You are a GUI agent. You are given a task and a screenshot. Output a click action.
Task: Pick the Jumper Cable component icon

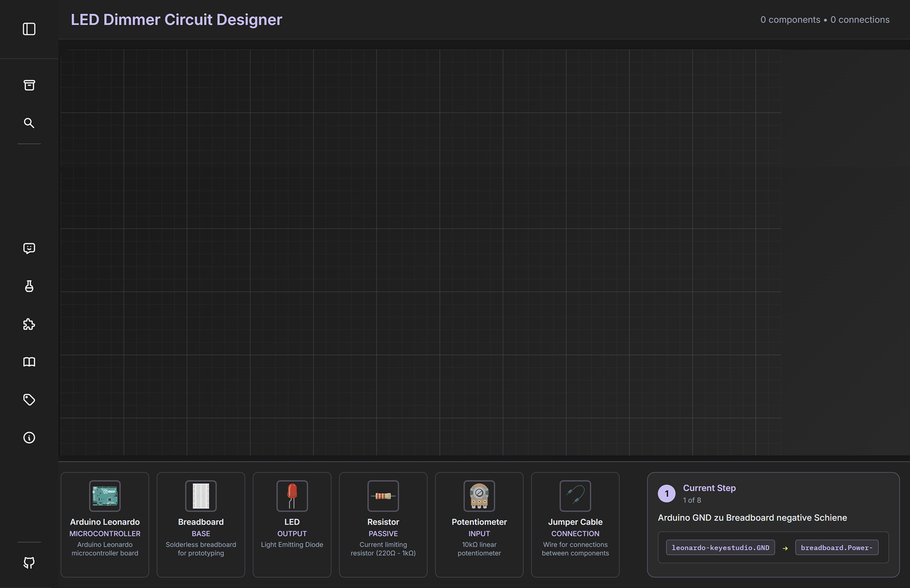(x=575, y=496)
